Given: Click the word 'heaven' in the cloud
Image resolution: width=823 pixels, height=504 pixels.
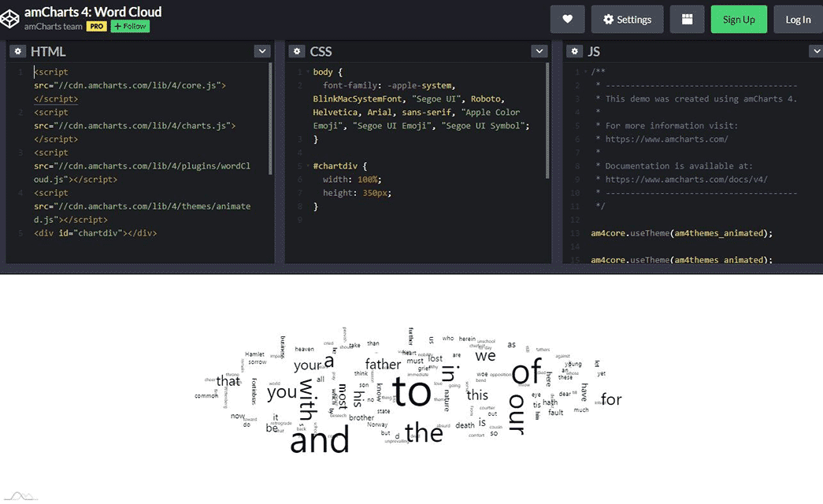Looking at the screenshot, I should point(305,349).
